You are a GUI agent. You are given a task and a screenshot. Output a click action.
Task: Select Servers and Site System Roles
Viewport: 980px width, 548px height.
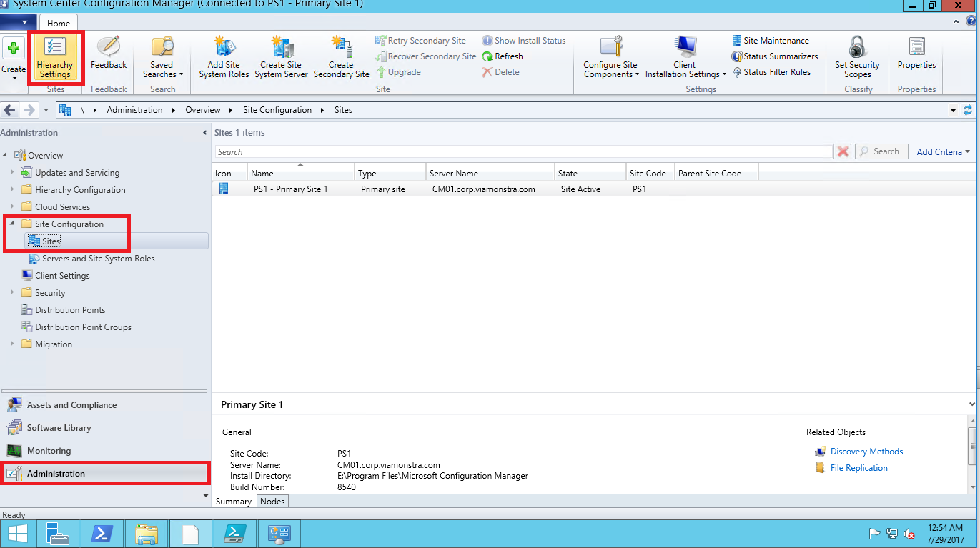98,259
